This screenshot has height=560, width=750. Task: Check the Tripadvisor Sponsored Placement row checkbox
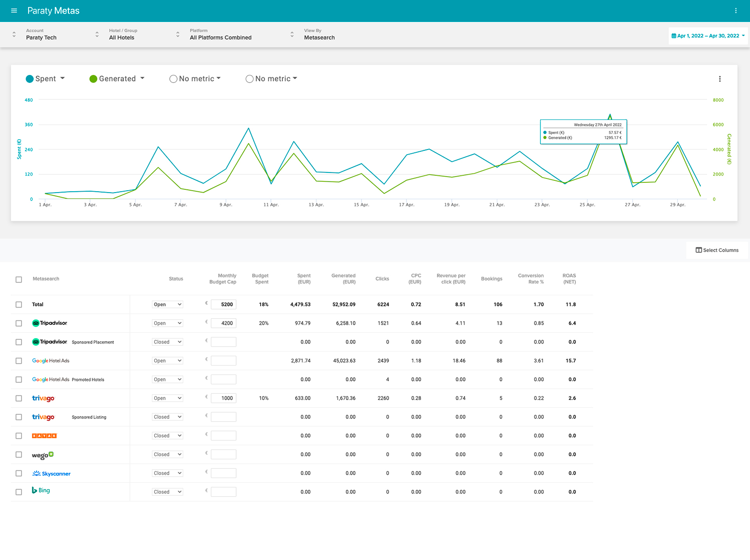click(19, 342)
